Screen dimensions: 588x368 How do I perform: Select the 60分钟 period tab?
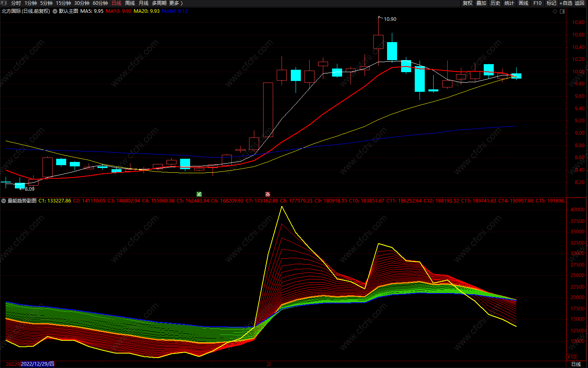[x=100, y=3]
